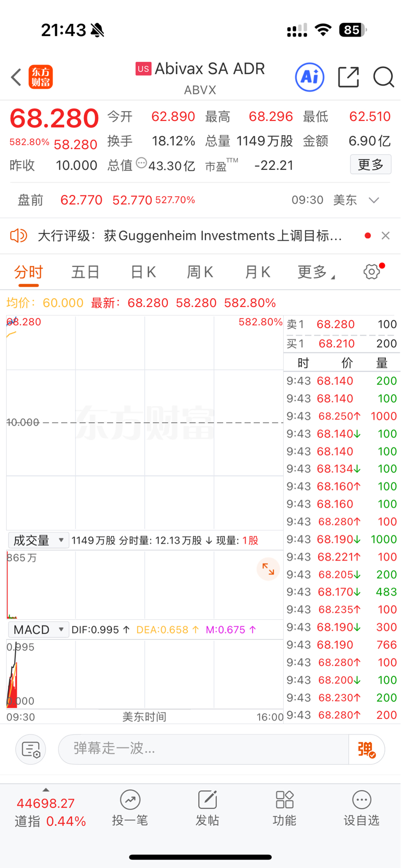This screenshot has width=401, height=868.
Task: Open the 功能 functions icon
Action: coord(285,809)
